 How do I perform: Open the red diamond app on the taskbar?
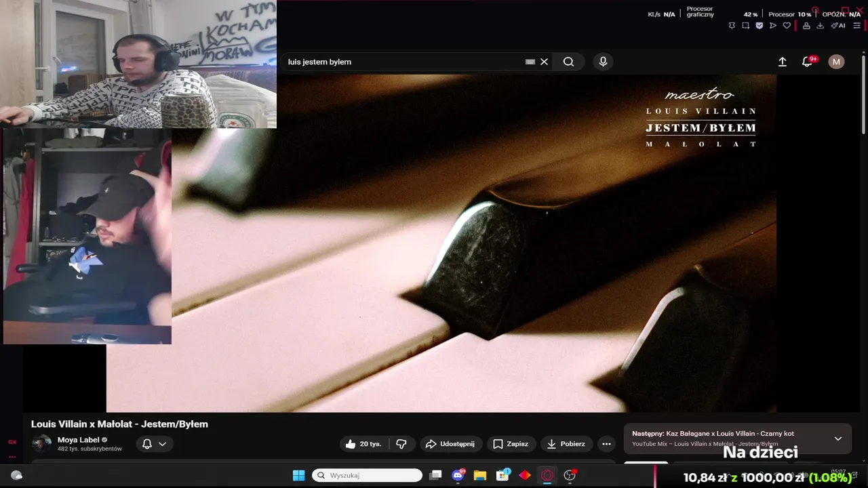click(525, 475)
